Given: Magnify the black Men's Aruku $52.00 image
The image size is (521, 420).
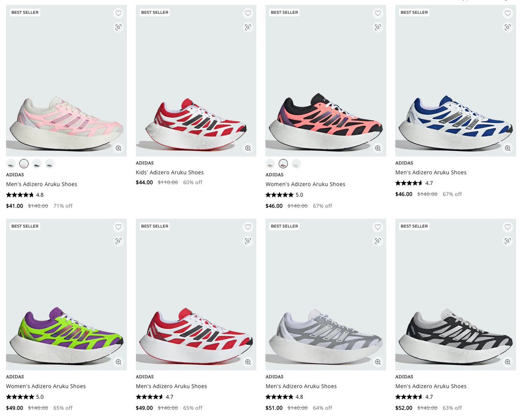Looking at the screenshot, I should (508, 362).
